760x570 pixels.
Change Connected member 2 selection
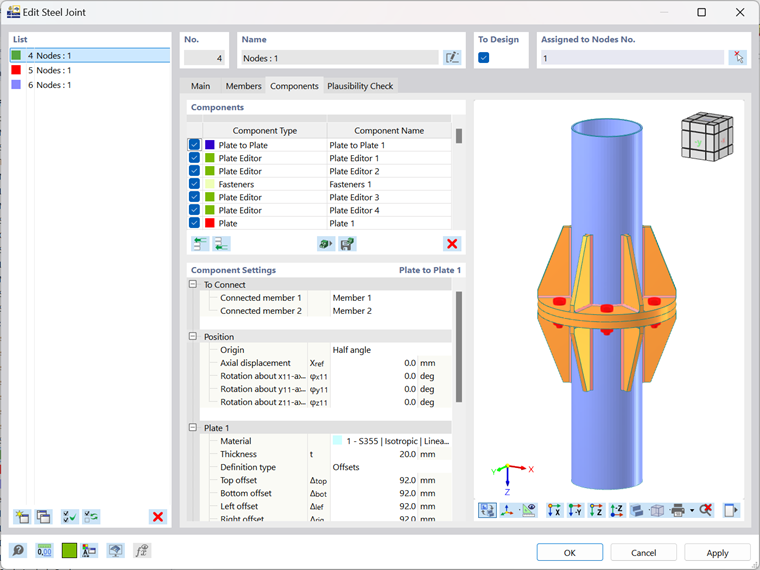pos(391,311)
